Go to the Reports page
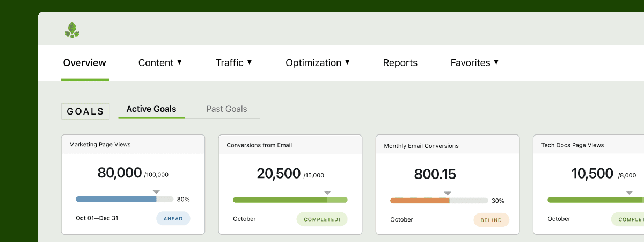 tap(400, 63)
